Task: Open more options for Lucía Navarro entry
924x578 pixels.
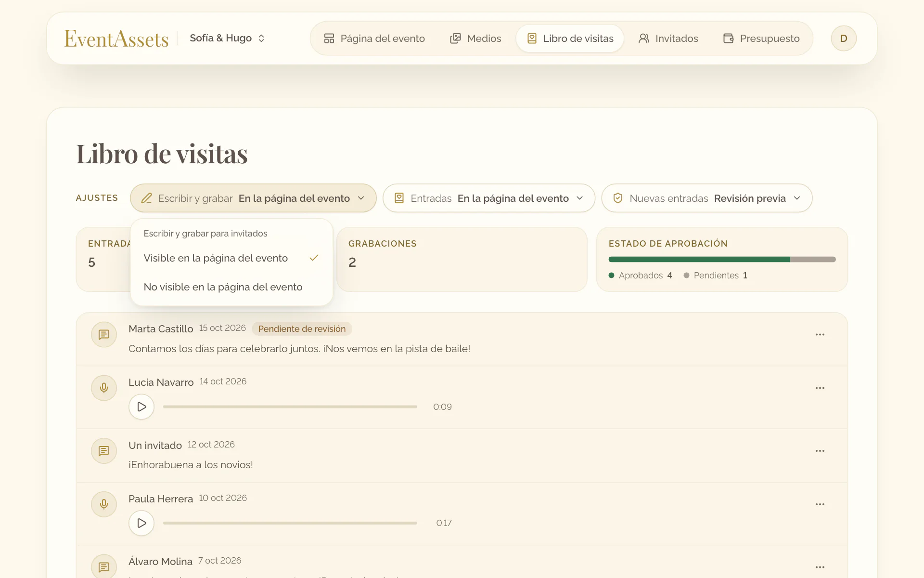Action: coord(820,388)
